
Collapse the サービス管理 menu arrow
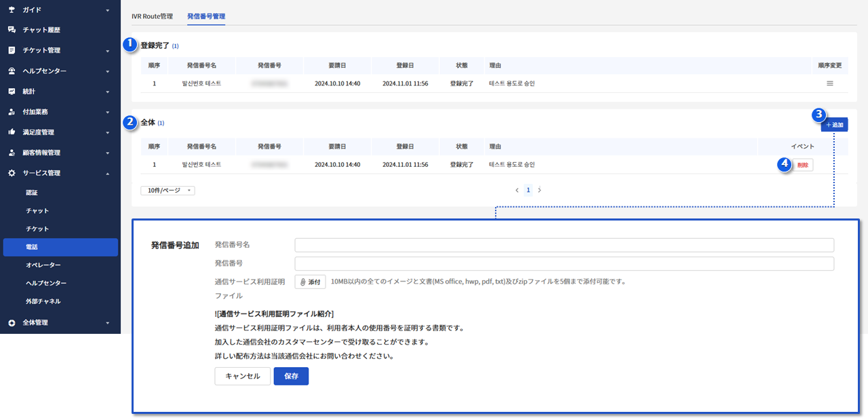tap(107, 173)
